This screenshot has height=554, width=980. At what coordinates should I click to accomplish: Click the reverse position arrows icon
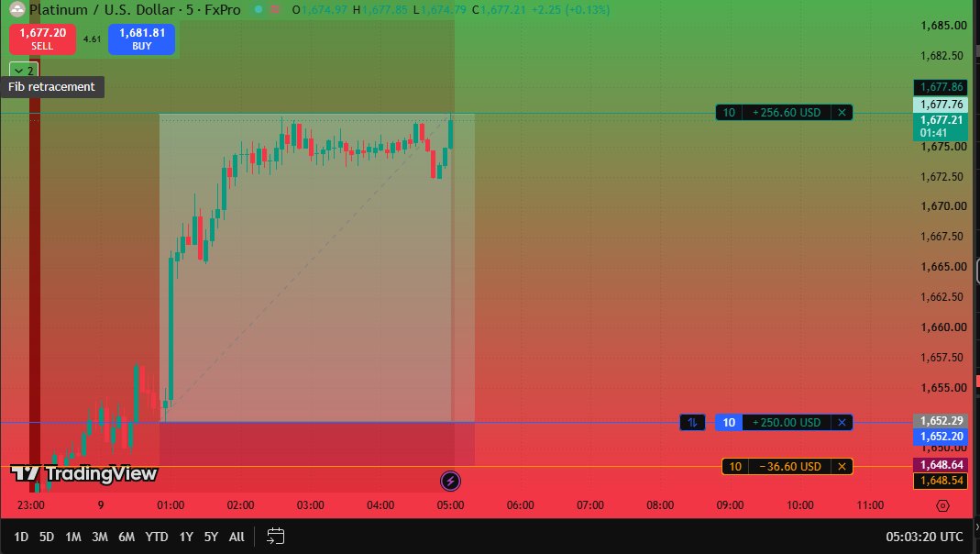tap(692, 423)
